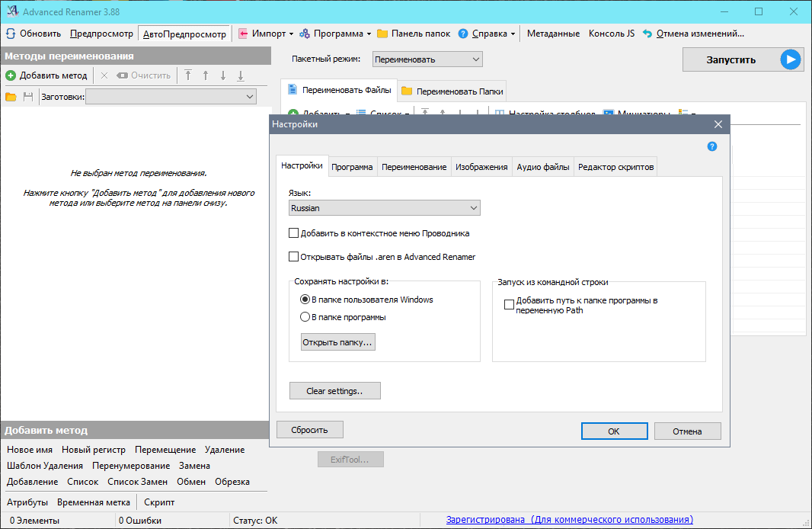Add the Замена method
812x529 pixels.
(195, 466)
